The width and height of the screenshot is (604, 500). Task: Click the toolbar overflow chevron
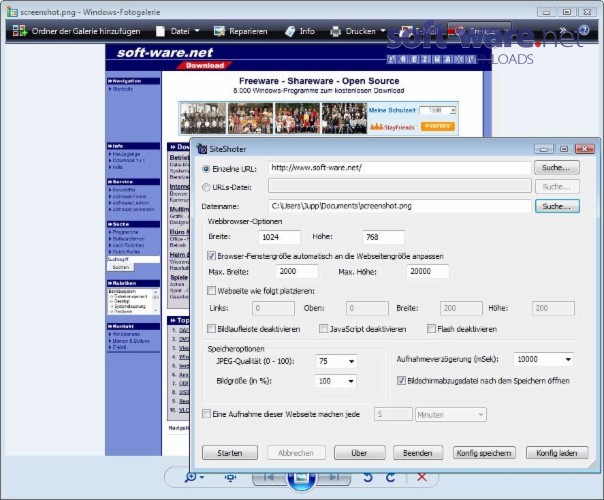coord(564,30)
